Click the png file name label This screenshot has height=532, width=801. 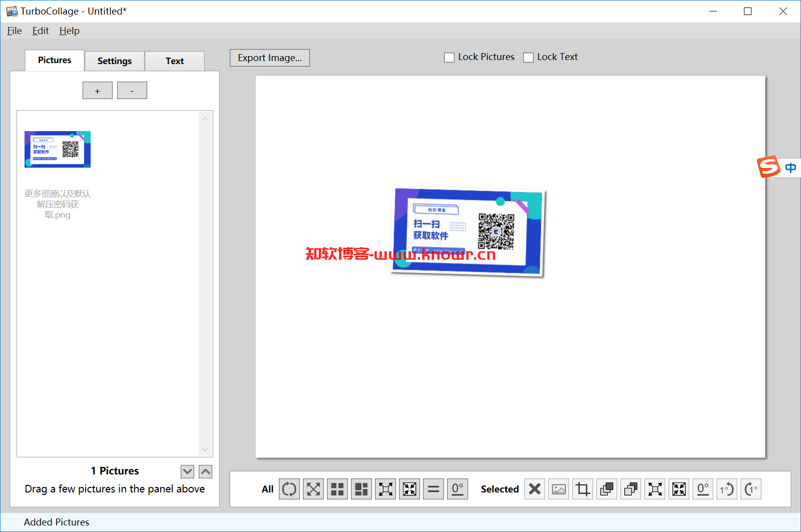pyautogui.click(x=58, y=204)
